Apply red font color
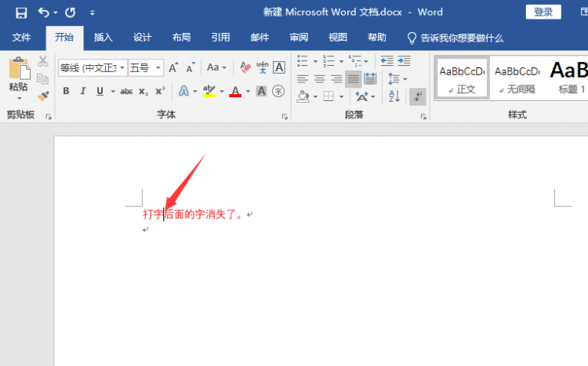Image resolution: width=588 pixels, height=366 pixels. [x=235, y=91]
